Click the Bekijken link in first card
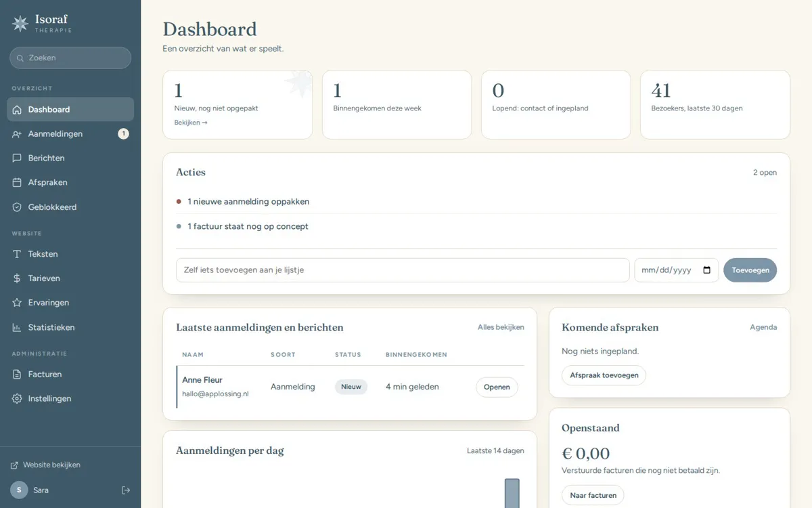 191,123
